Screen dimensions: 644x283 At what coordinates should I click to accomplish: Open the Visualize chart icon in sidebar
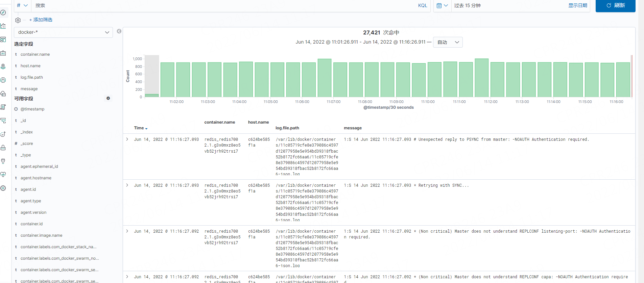click(x=3, y=26)
